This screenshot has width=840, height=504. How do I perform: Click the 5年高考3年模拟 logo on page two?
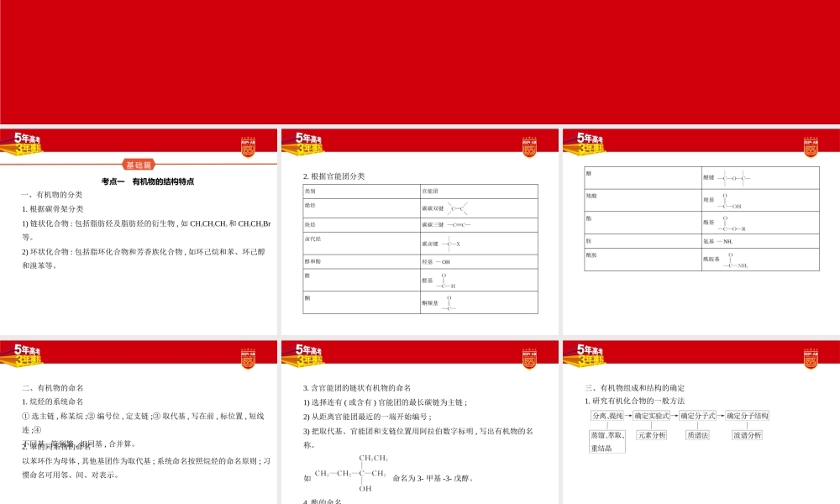point(311,141)
